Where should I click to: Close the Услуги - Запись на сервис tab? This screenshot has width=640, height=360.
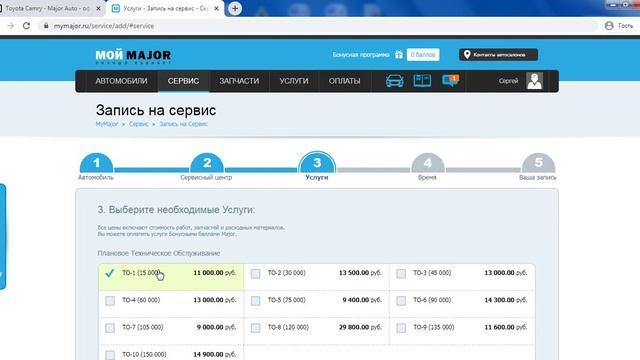(216, 8)
